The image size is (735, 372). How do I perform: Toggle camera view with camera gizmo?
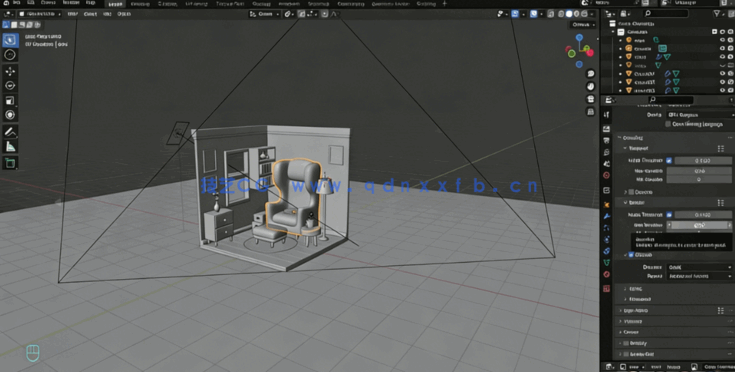coord(591,99)
